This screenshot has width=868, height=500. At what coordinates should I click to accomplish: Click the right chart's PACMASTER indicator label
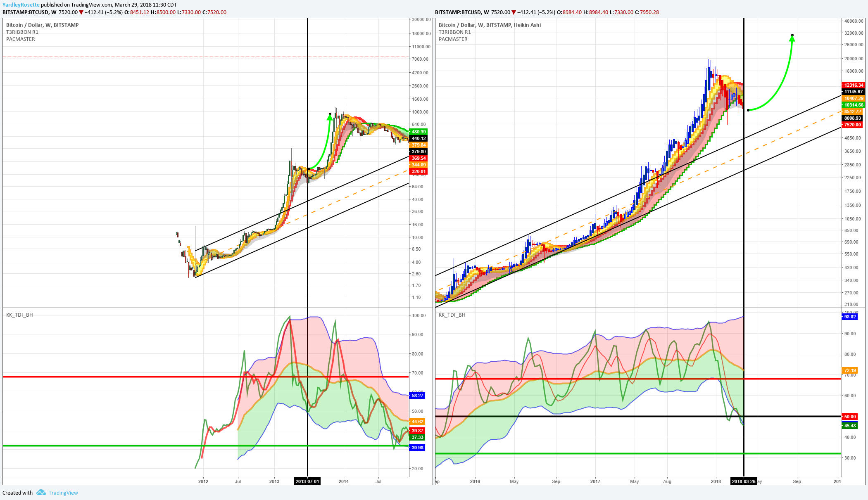pos(453,39)
